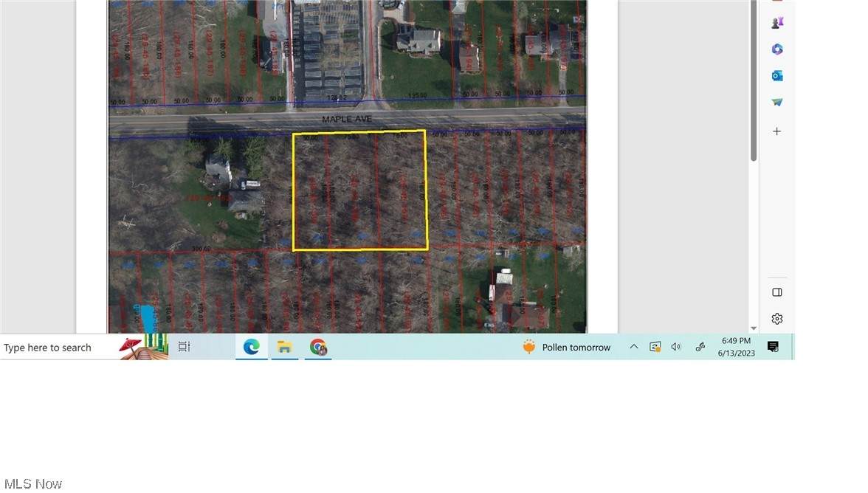868x493 pixels.
Task: Open the Games icon in Edge sidebar
Action: (x=776, y=23)
